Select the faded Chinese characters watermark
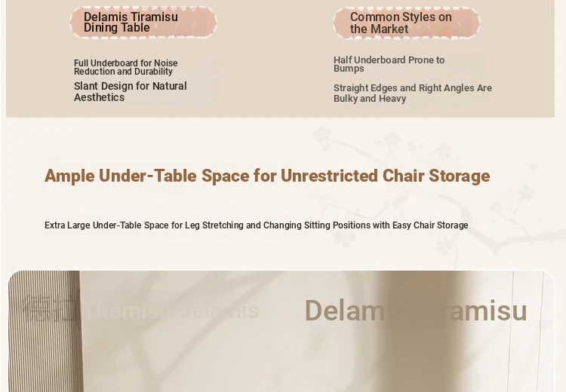 pyautogui.click(x=51, y=308)
